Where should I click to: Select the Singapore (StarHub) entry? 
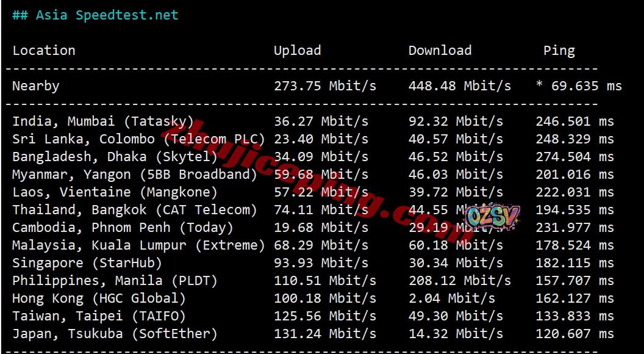click(x=87, y=263)
